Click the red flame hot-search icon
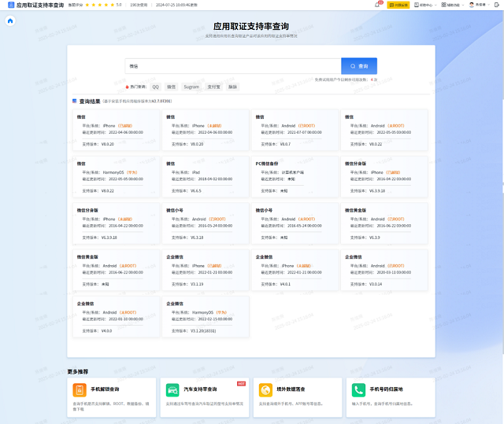 coord(128,87)
